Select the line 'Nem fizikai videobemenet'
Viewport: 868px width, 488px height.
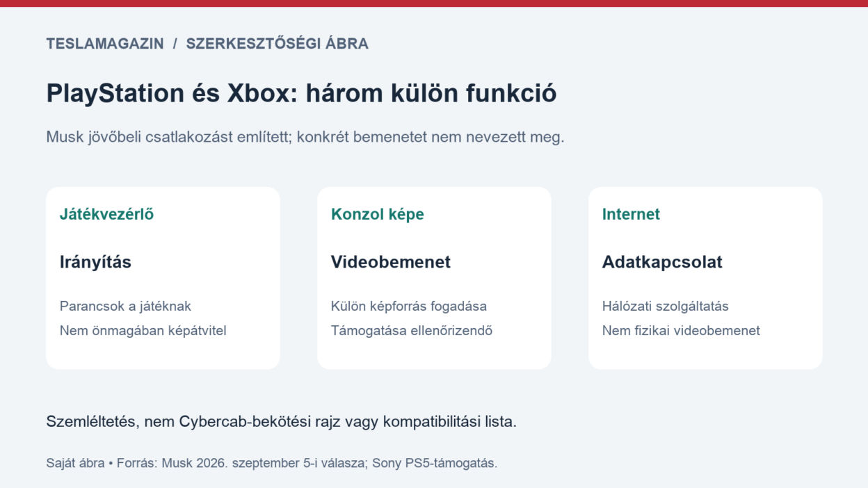pyautogui.click(x=681, y=330)
